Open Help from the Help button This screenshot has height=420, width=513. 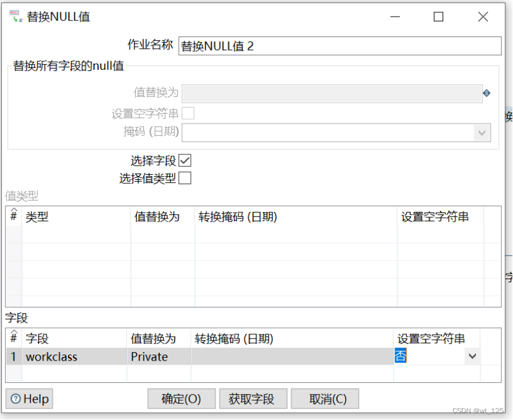point(28,398)
